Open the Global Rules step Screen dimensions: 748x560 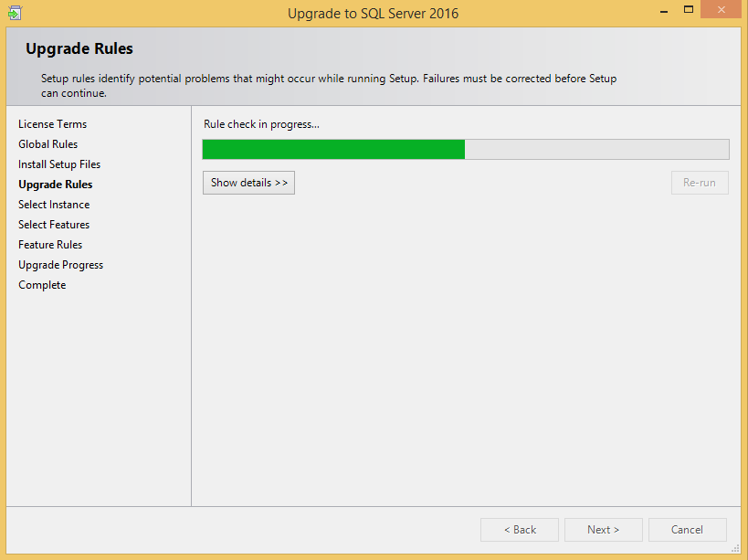pos(47,144)
